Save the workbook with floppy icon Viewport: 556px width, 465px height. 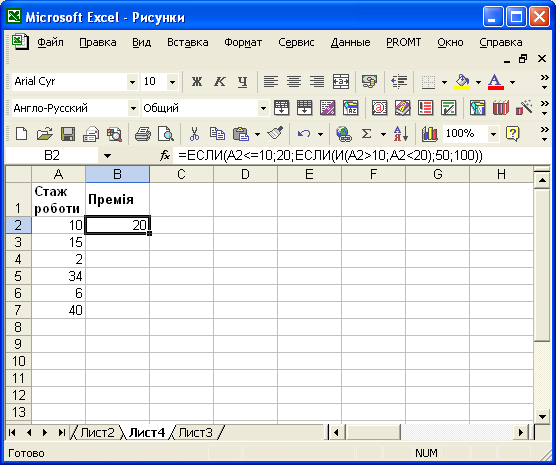click(68, 134)
